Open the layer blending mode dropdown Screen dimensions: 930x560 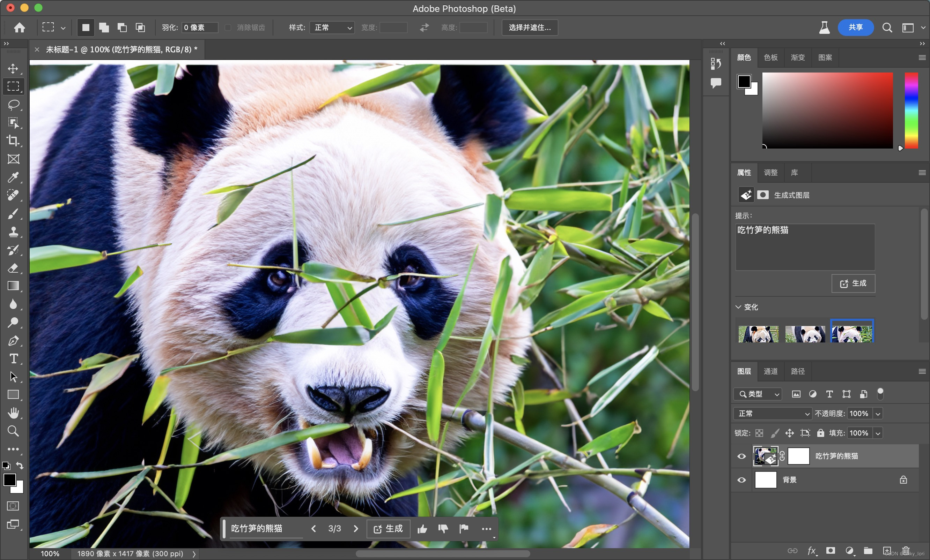tap(772, 413)
